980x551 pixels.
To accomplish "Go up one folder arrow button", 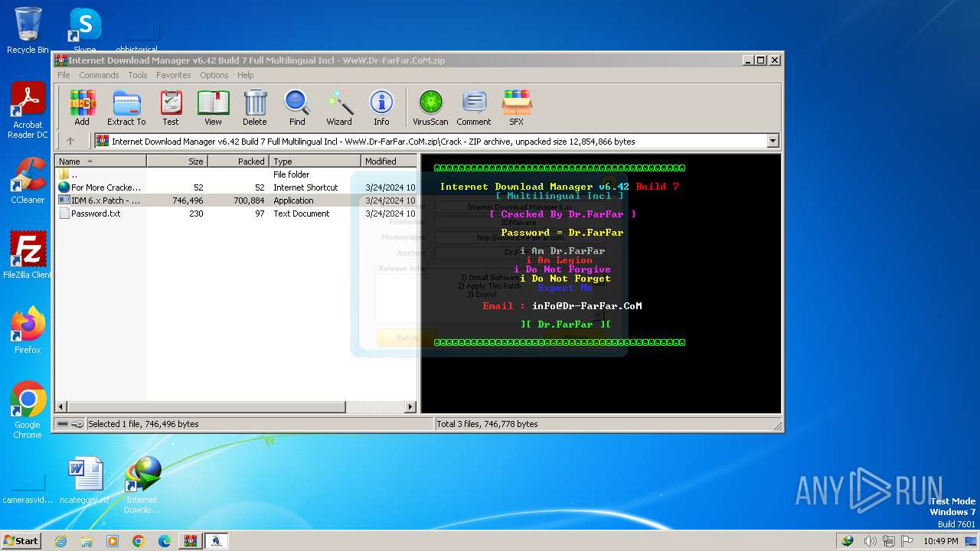I will click(70, 141).
